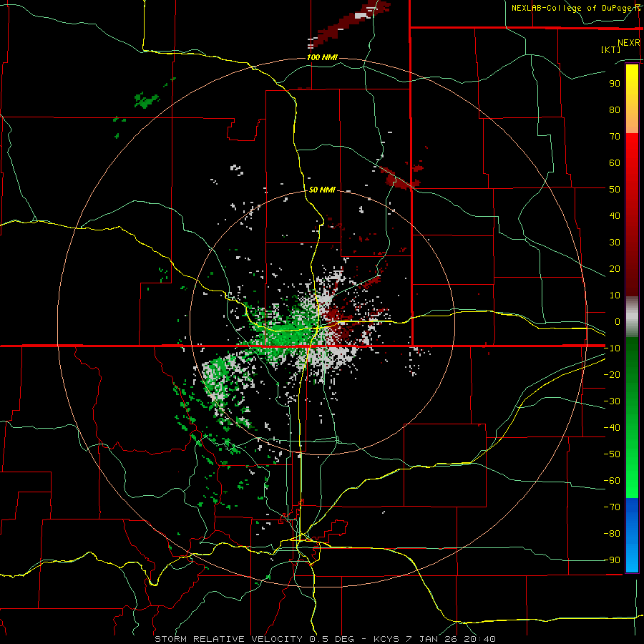Image resolution: width=644 pixels, height=644 pixels.
Task: Select the -60 value on velocity scale
Action: 612,481
